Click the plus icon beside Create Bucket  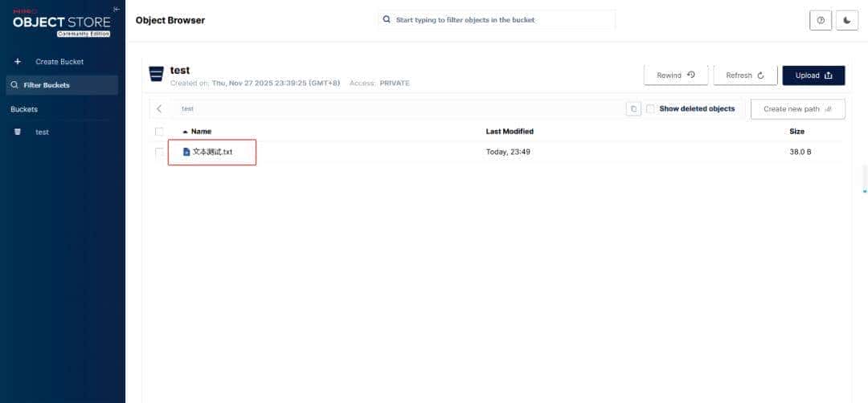click(x=17, y=61)
